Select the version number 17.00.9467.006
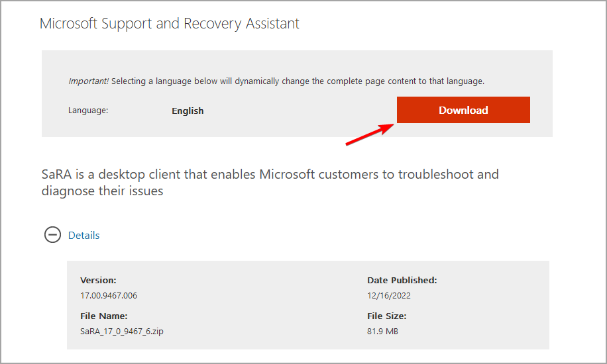This screenshot has width=607, height=364. (x=109, y=296)
